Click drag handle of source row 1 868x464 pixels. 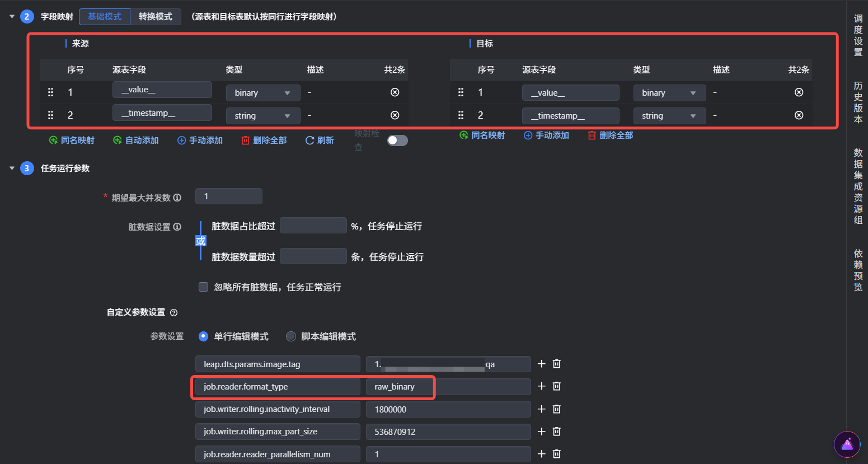[x=50, y=92]
